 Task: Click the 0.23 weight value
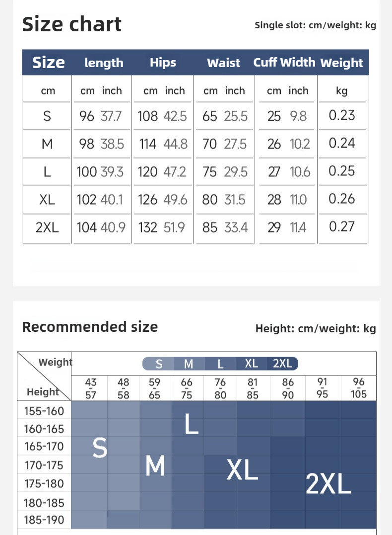pos(342,115)
